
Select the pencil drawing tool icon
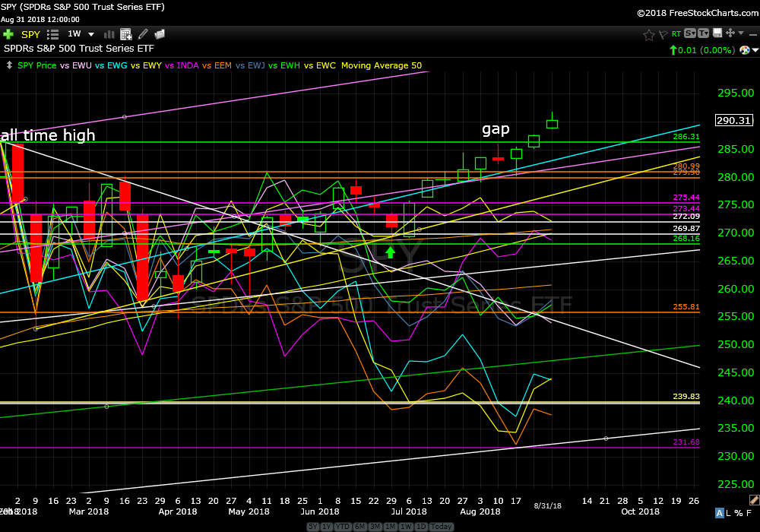[x=142, y=34]
